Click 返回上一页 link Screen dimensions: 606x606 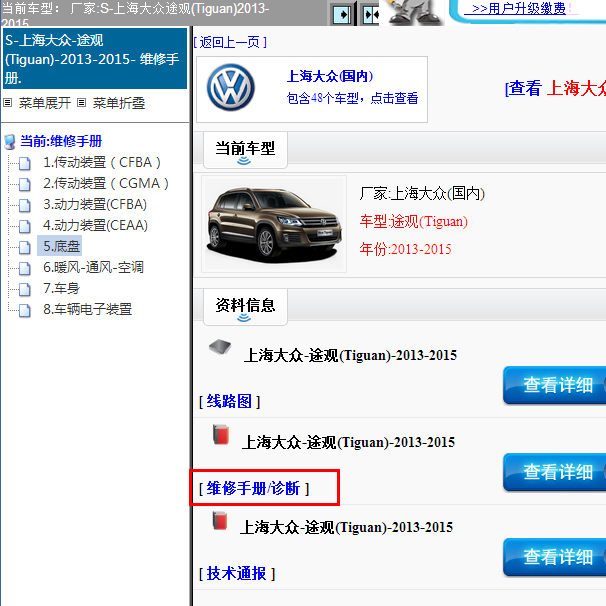[230, 42]
